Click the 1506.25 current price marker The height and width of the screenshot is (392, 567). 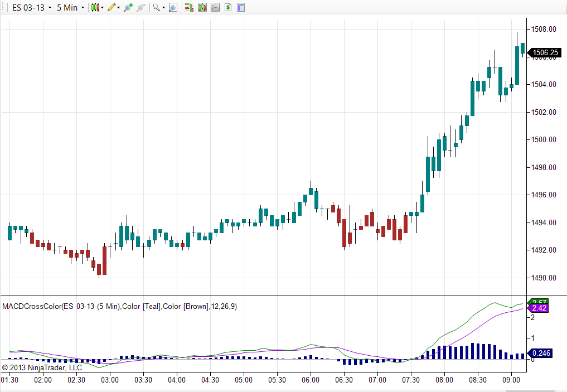[x=545, y=53]
